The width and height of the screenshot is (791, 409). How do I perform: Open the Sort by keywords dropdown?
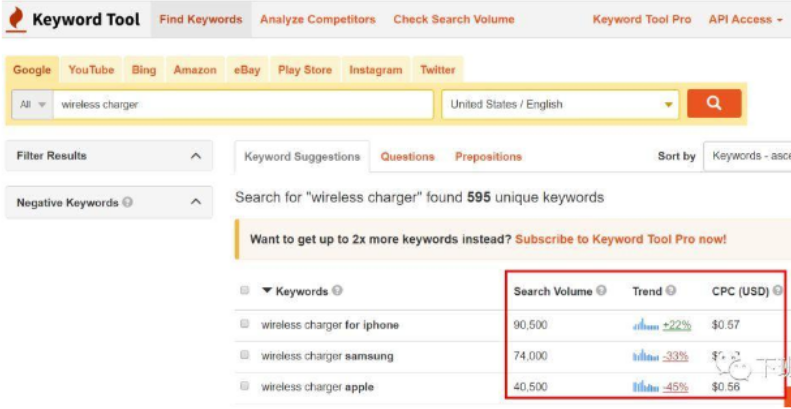tap(748, 156)
